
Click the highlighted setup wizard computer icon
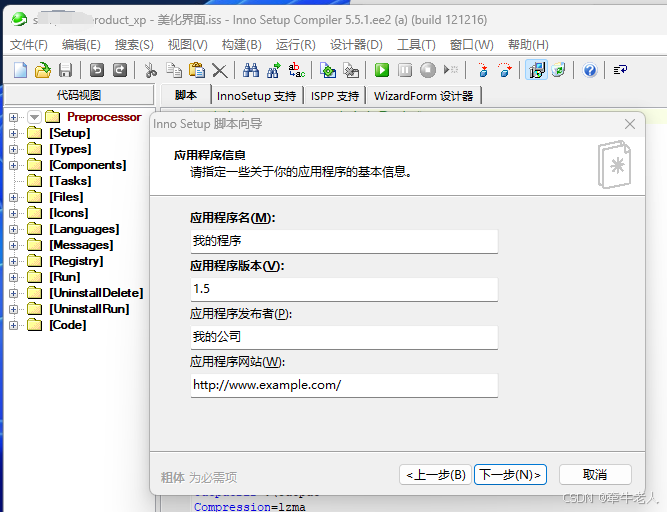tap(536, 70)
